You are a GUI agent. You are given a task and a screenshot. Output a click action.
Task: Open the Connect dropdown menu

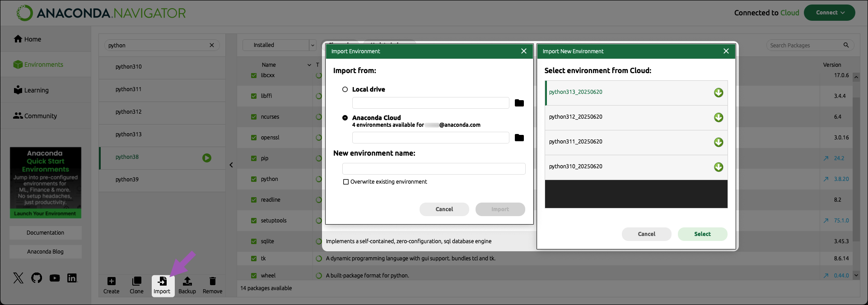point(830,13)
